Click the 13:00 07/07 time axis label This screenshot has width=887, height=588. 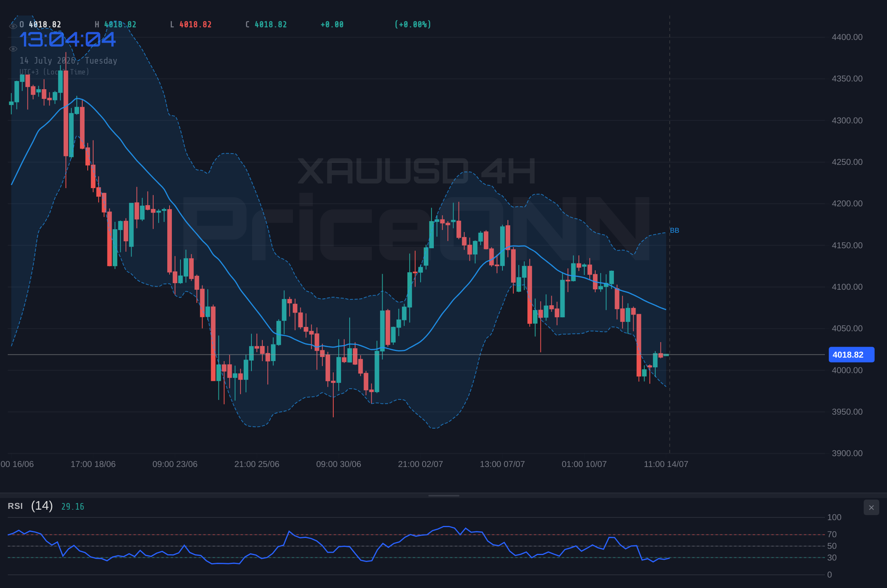point(502,464)
